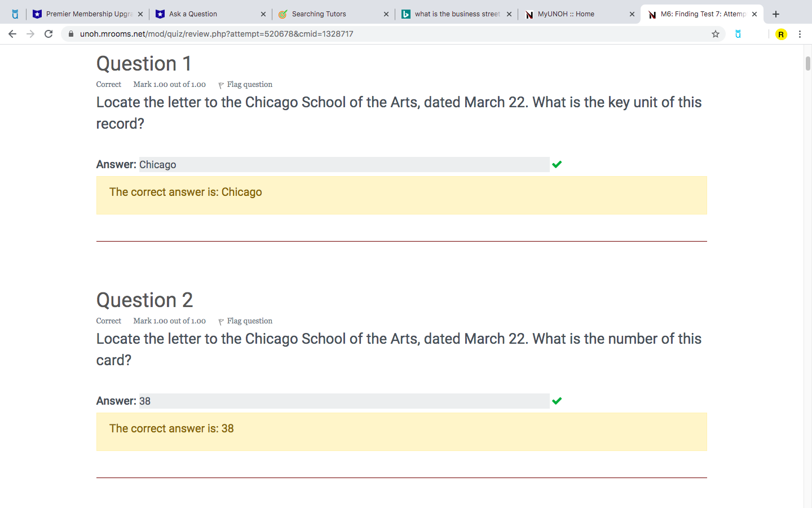Click the site lock icon
Viewport: 812px width, 508px height.
pos(71,34)
